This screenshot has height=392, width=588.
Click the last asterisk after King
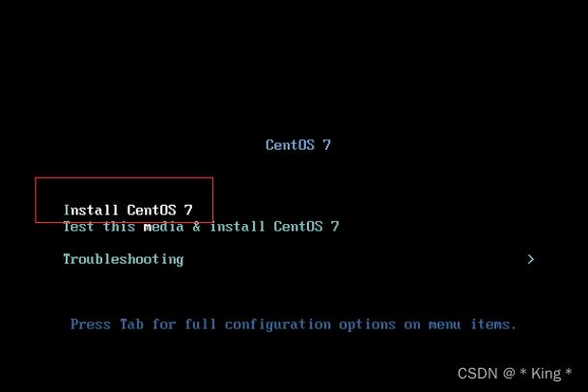coord(569,372)
